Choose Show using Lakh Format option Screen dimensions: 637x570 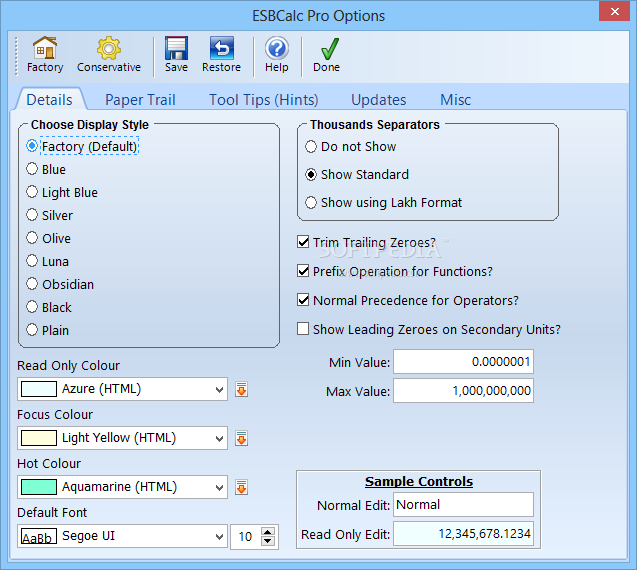pos(384,202)
